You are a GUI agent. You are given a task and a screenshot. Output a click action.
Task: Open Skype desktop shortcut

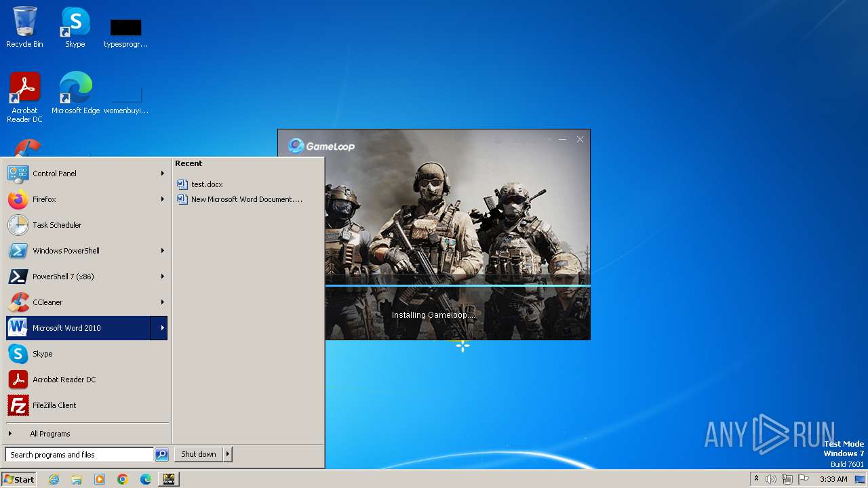point(75,27)
